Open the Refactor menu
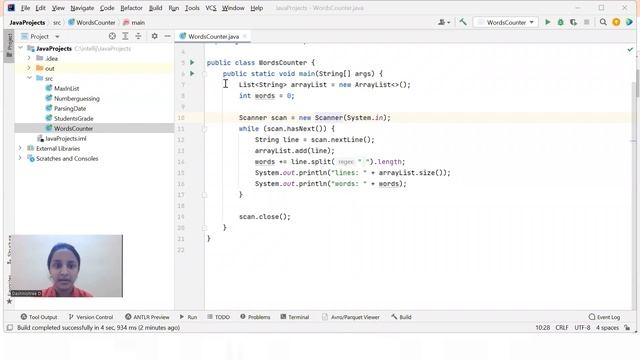 click(131, 8)
